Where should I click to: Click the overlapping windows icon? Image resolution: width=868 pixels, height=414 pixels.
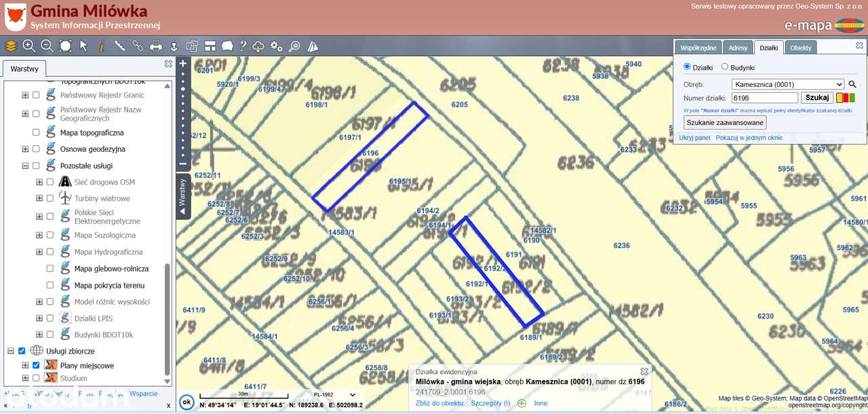(x=192, y=46)
